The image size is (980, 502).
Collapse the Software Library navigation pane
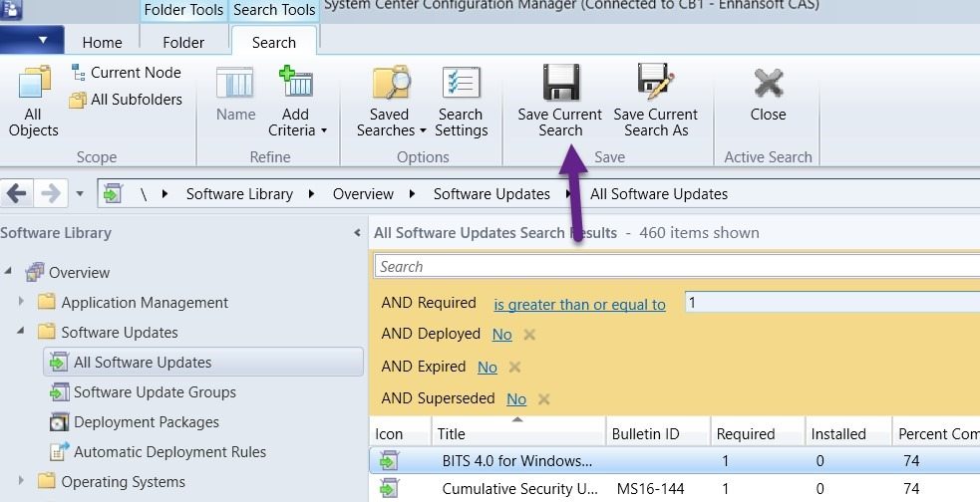pyautogui.click(x=357, y=233)
